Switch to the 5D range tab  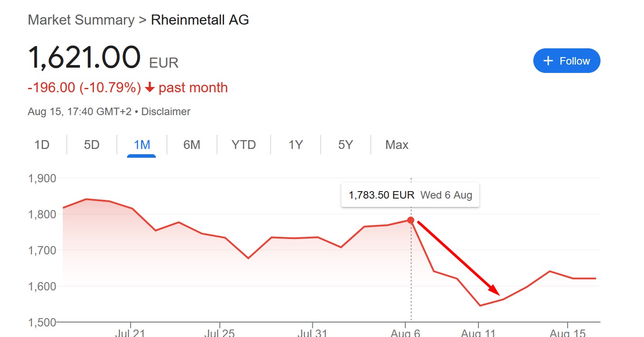(92, 145)
